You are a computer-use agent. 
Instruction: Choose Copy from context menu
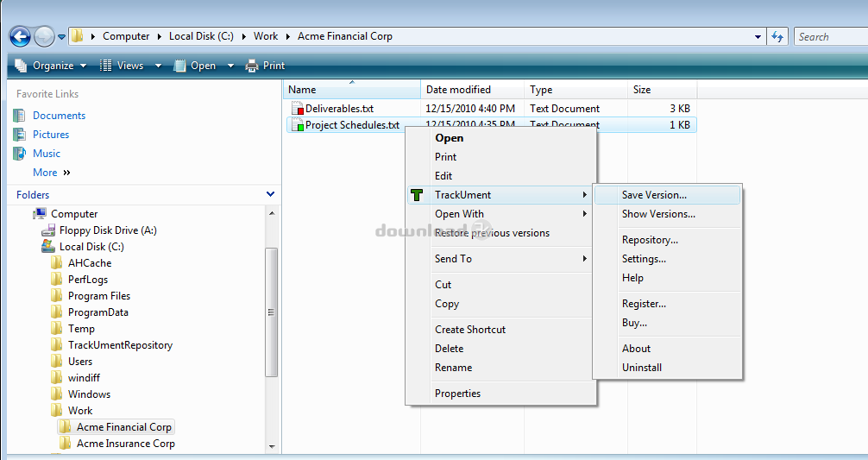coord(447,303)
